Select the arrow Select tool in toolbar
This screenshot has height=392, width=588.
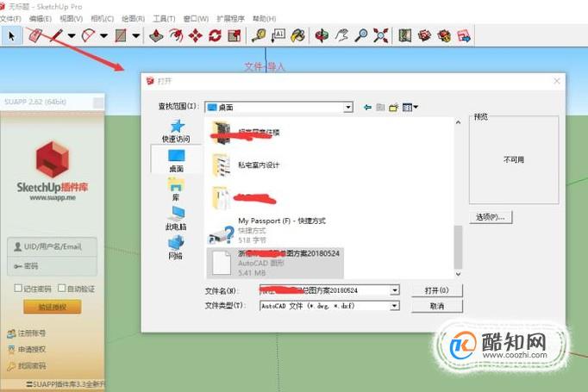(11, 36)
